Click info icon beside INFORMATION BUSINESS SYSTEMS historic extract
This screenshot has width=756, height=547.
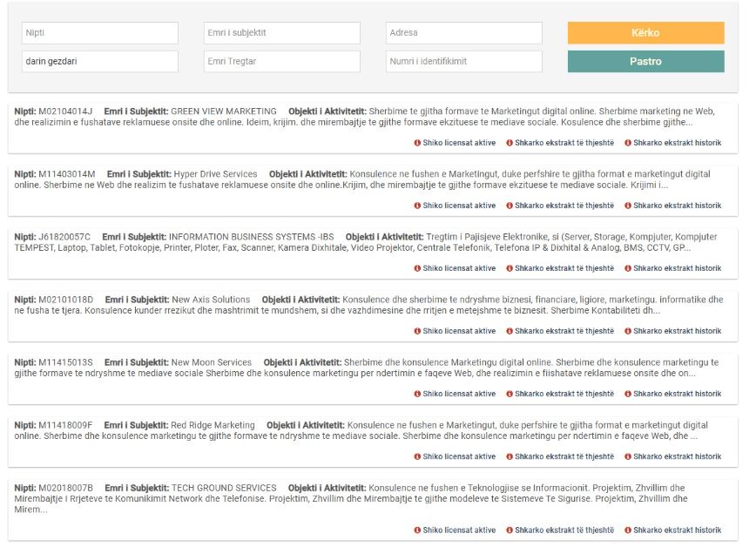pyautogui.click(x=628, y=268)
